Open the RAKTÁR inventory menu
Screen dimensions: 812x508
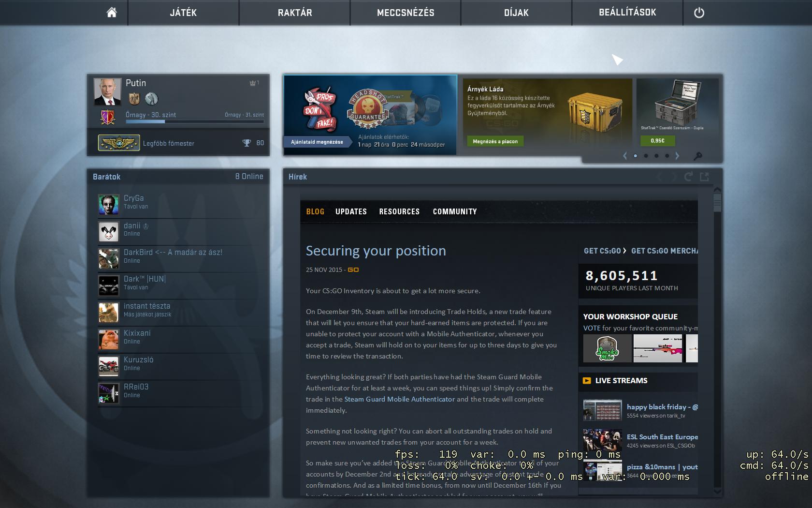295,13
